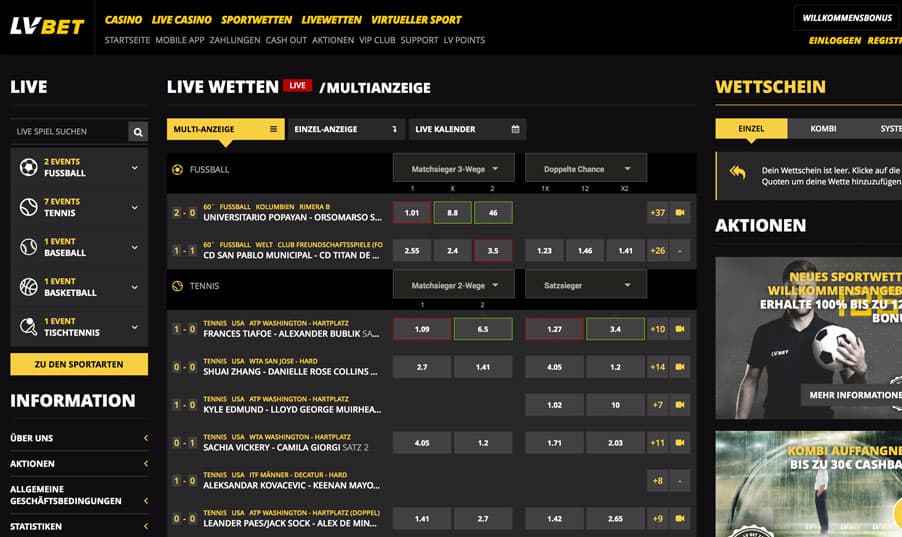Viewport: 902px width, 537px height.
Task: Open the Kombi Auffangnetz promotion banner
Action: click(x=809, y=484)
